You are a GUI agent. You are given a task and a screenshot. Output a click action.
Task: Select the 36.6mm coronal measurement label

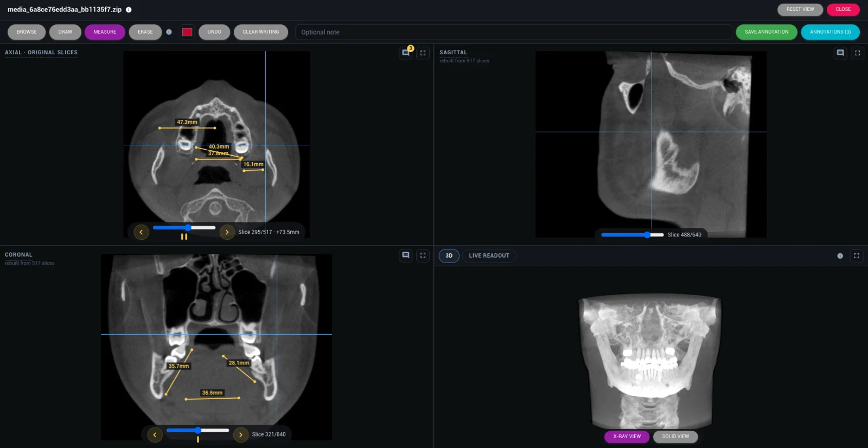[212, 393]
